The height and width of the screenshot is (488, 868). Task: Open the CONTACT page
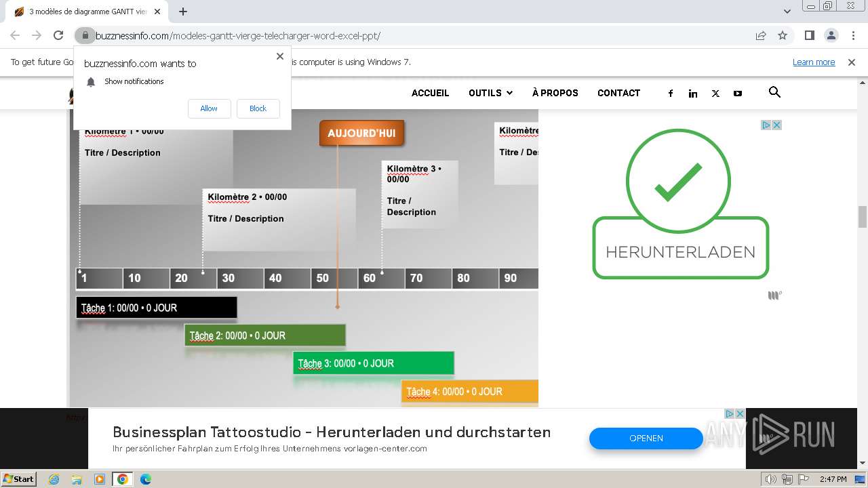click(618, 93)
